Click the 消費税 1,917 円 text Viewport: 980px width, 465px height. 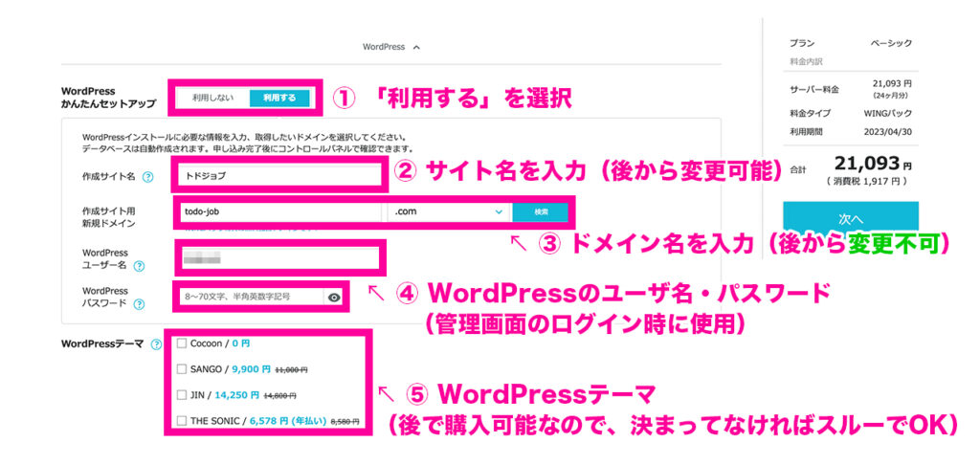tap(867, 182)
